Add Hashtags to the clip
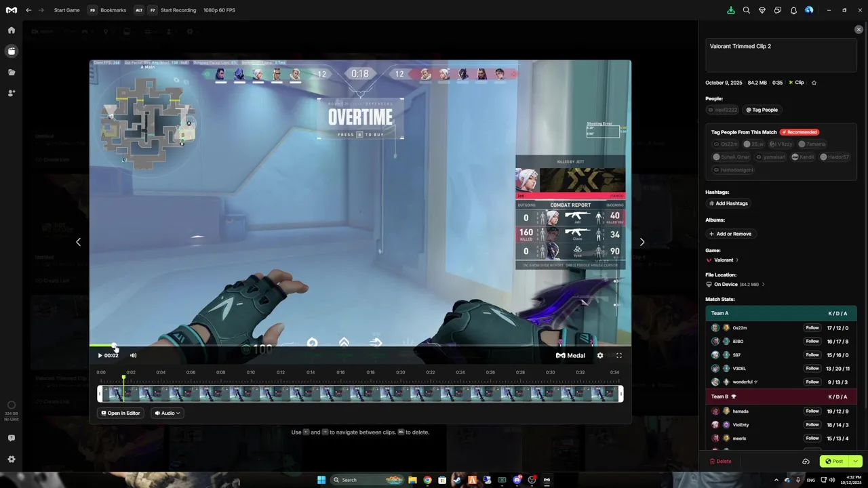The image size is (868, 488). click(x=728, y=203)
